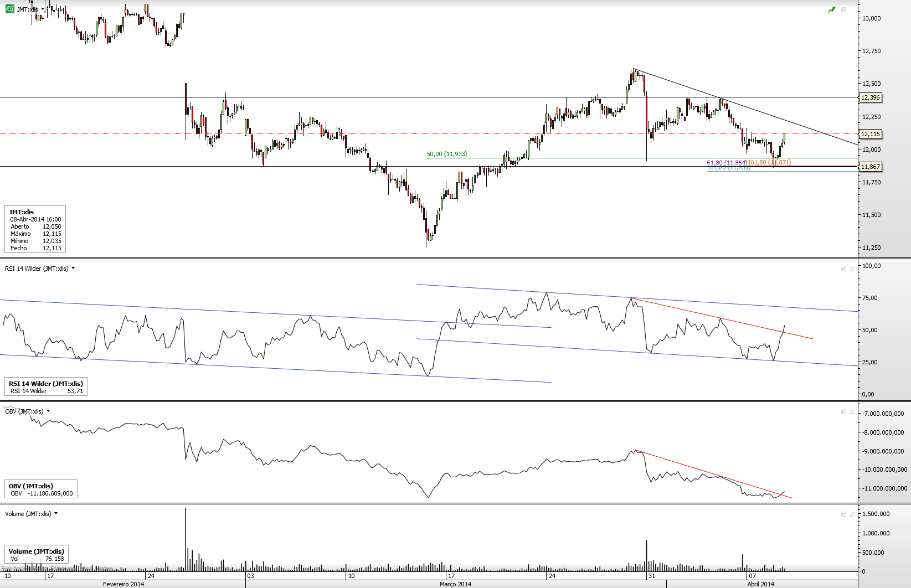Select the 12,396 price level label
Viewport: 911px width, 588px height.
pyautogui.click(x=870, y=97)
